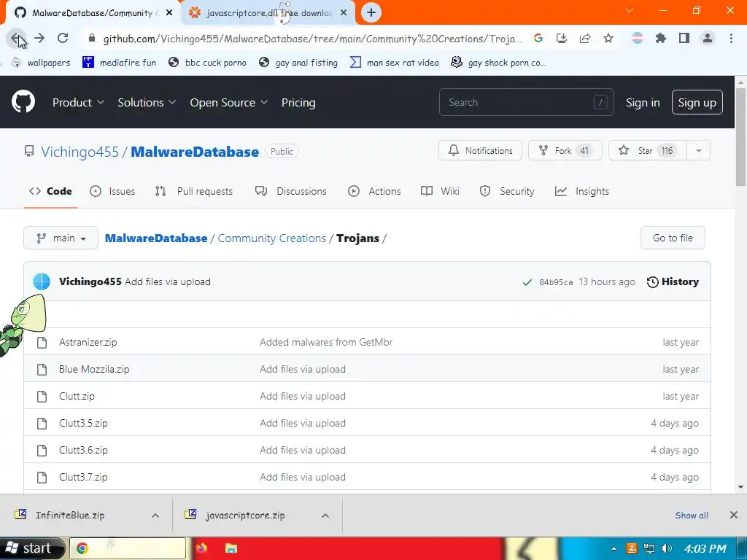Open Chrome three-dot menu
This screenshot has width=747, height=560.
[731, 38]
